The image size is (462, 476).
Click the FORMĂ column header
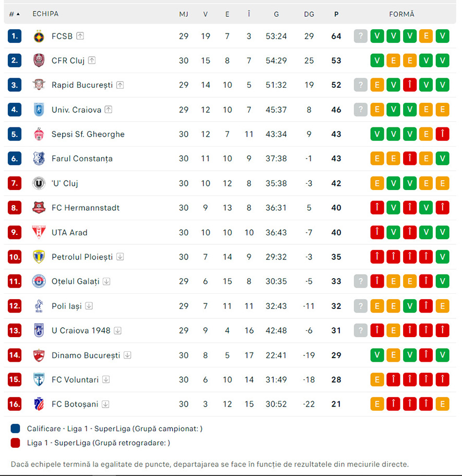coord(402,14)
